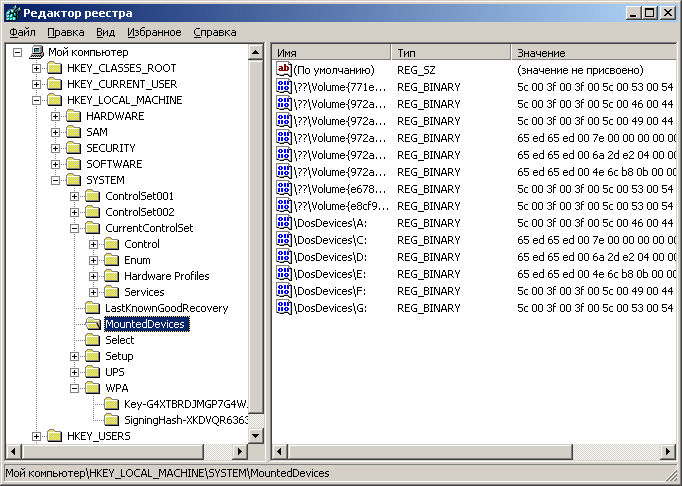682x486 pixels.
Task: Sort values by the Тип column header
Action: [x=451, y=53]
